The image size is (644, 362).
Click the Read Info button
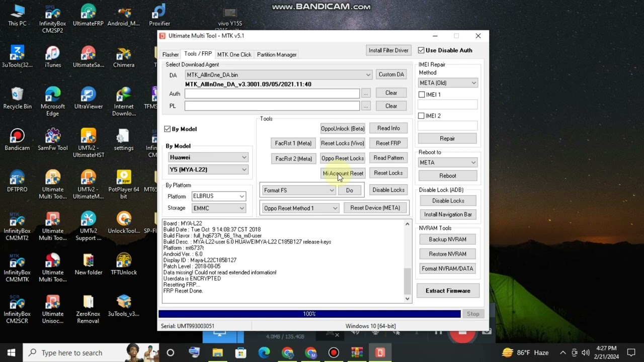388,128
